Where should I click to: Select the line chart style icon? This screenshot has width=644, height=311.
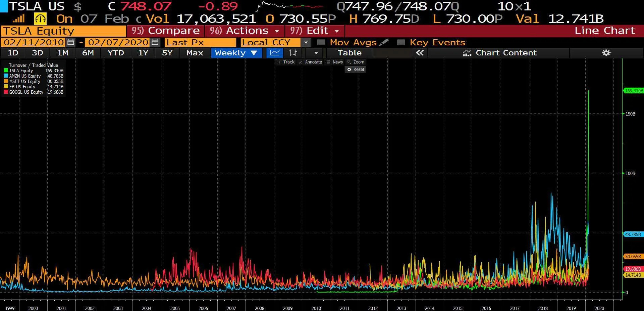(x=275, y=53)
